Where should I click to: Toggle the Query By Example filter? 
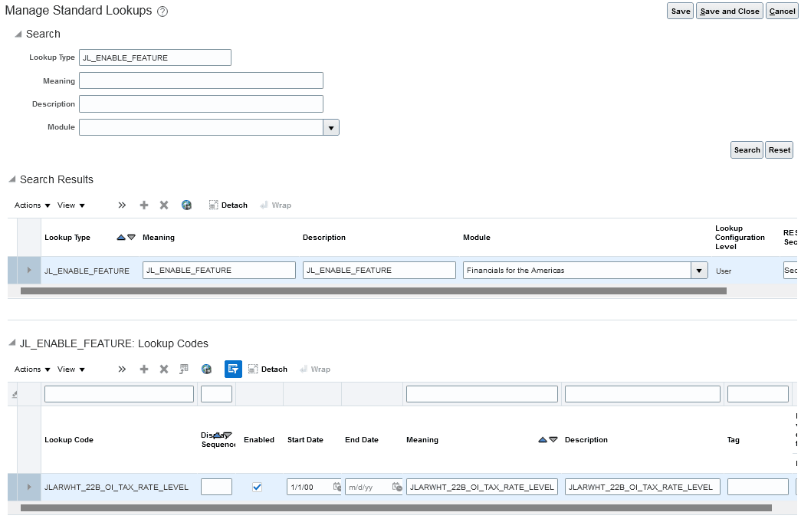pyautogui.click(x=233, y=369)
